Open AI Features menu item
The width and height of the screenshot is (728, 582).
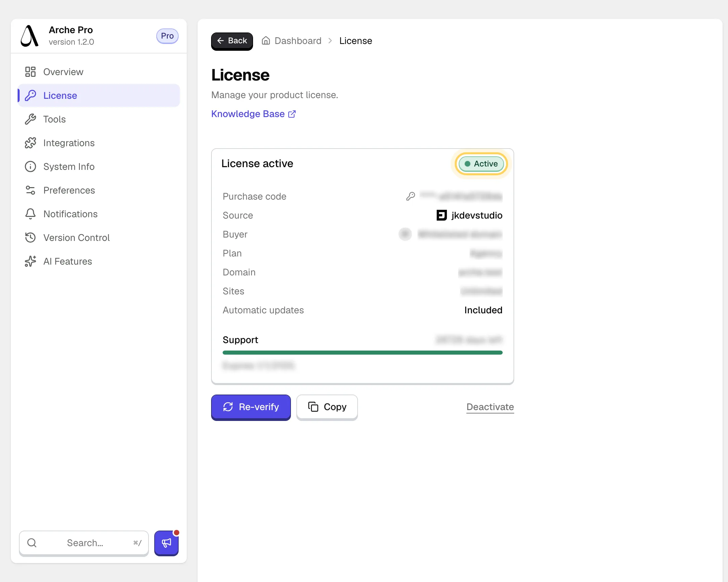[99, 261]
